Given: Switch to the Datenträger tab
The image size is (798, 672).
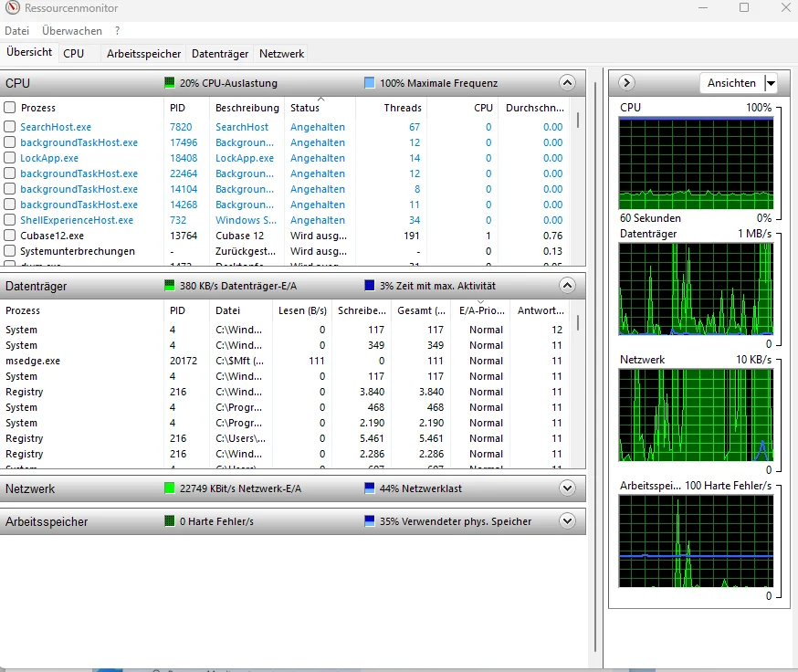Looking at the screenshot, I should (220, 54).
